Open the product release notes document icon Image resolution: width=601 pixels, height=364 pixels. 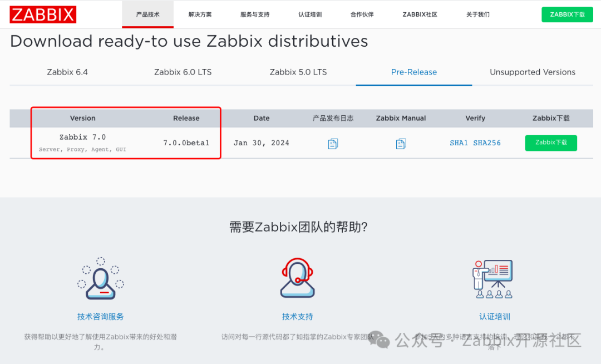pyautogui.click(x=332, y=143)
